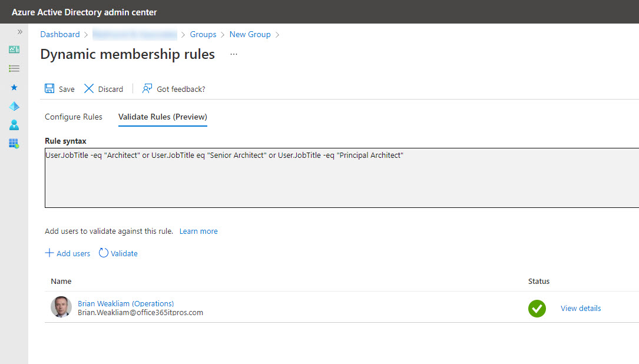Viewport: 639px width, 364px height.
Task: Open Enterprise applications grid icon in sidebar
Action: click(14, 144)
